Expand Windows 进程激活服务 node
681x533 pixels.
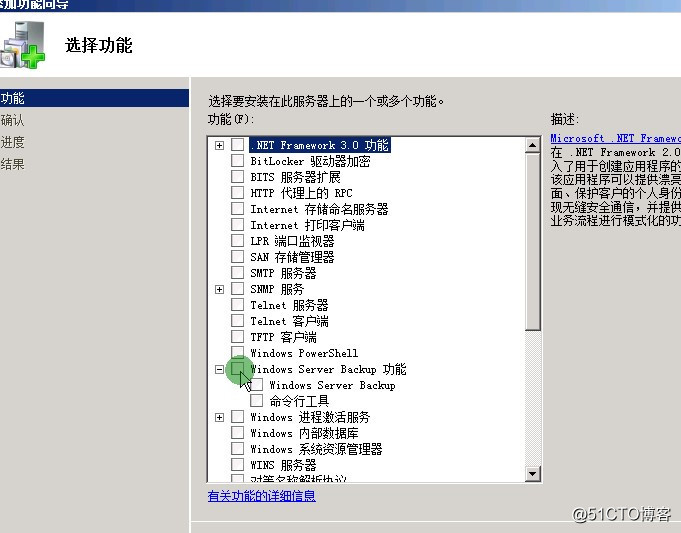[219, 417]
